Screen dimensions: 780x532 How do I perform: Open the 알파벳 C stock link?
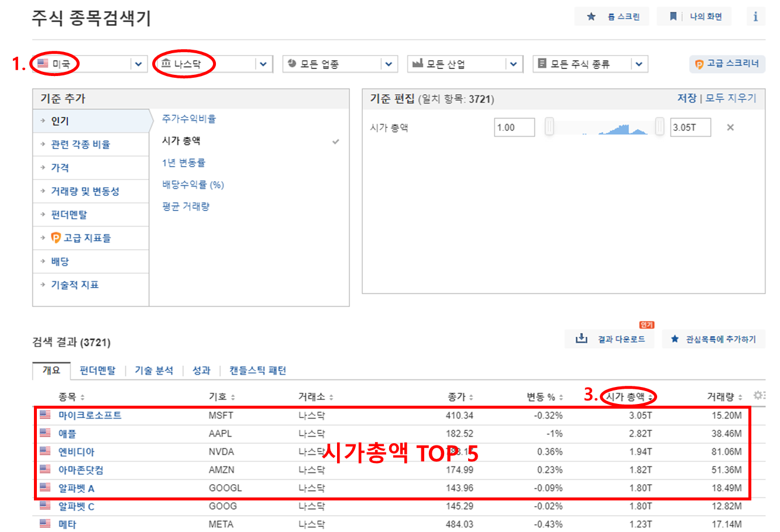point(76,506)
